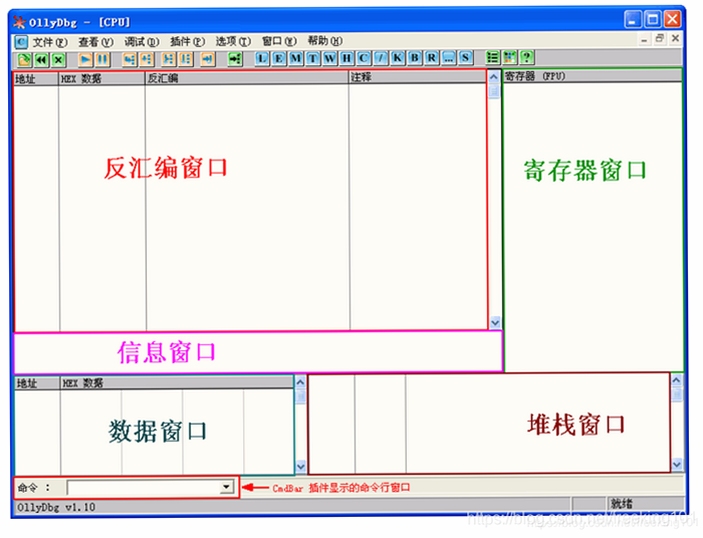Open Memory map (M) icon
The image size is (703, 538).
296,58
